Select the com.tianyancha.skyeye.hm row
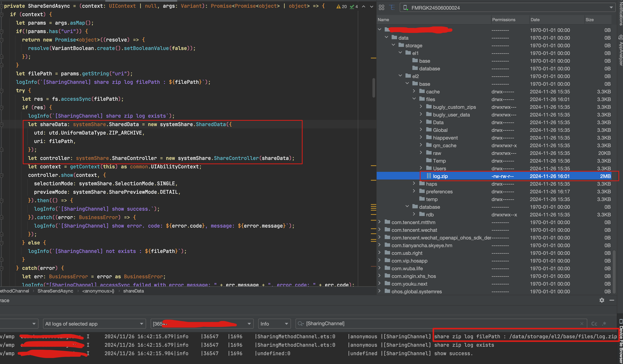 pyautogui.click(x=494, y=245)
